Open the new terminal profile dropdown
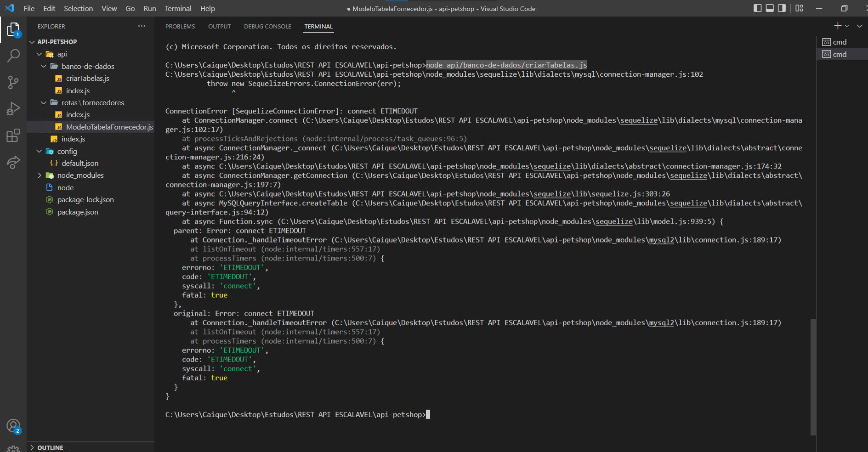Viewport: 868px width, 452px height. point(847,26)
